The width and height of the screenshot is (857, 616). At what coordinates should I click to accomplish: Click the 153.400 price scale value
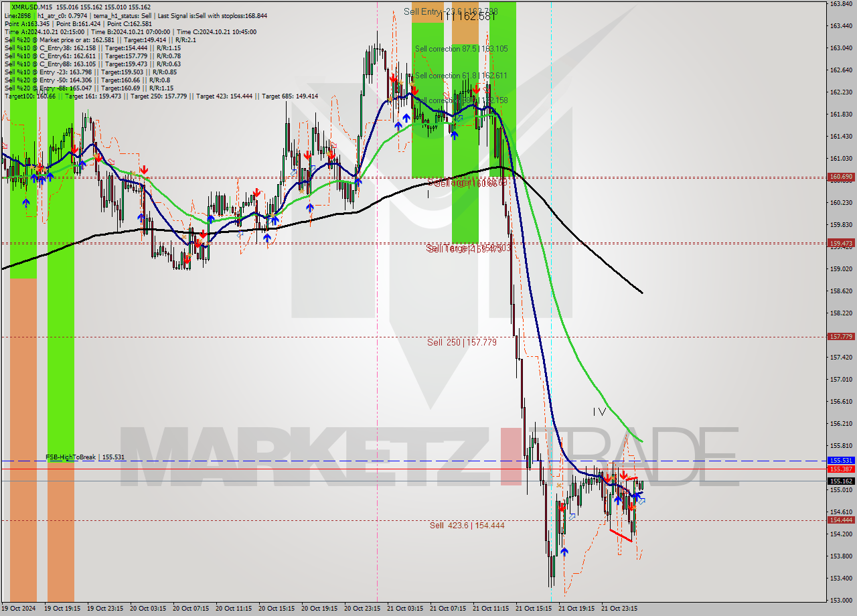841,579
